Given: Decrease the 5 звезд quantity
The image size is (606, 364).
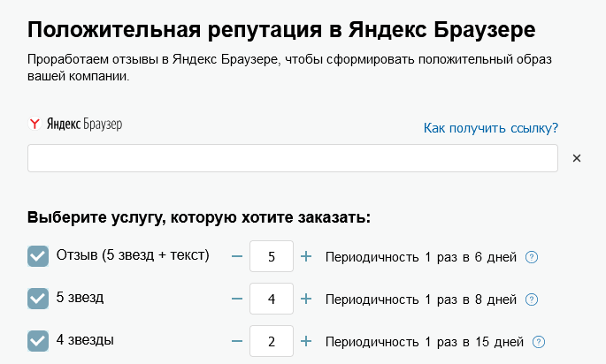Looking at the screenshot, I should point(236,299).
